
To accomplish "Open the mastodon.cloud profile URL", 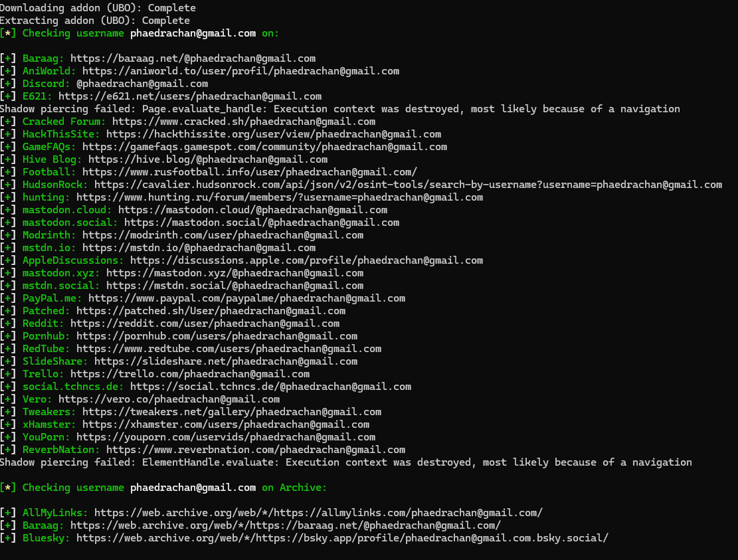I will click(x=252, y=210).
